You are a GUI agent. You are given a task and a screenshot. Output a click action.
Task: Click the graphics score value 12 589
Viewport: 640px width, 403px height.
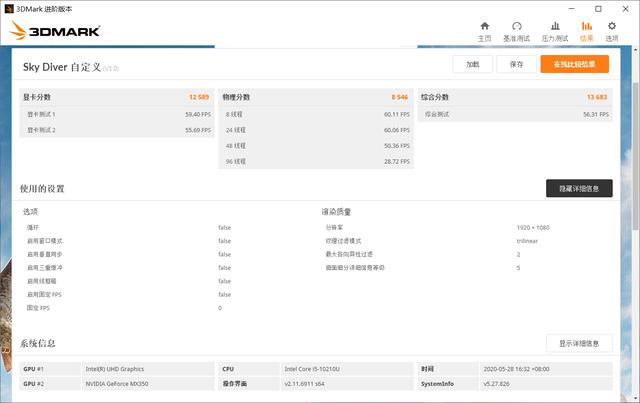[x=199, y=97]
